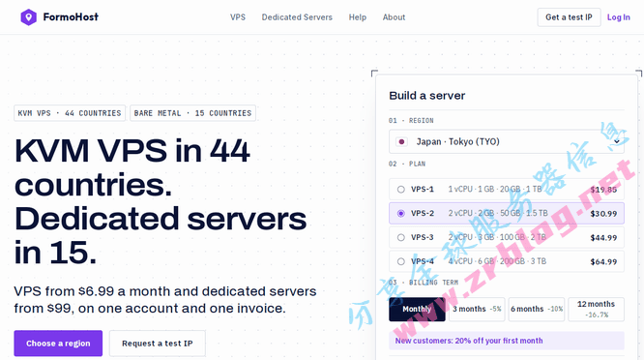
Task: Select the VPS-1 plan radio button
Action: [401, 190]
